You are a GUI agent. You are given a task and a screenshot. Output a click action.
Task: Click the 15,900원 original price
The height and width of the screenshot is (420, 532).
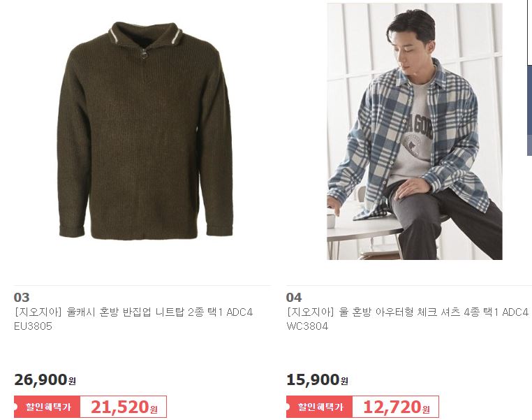tap(317, 379)
